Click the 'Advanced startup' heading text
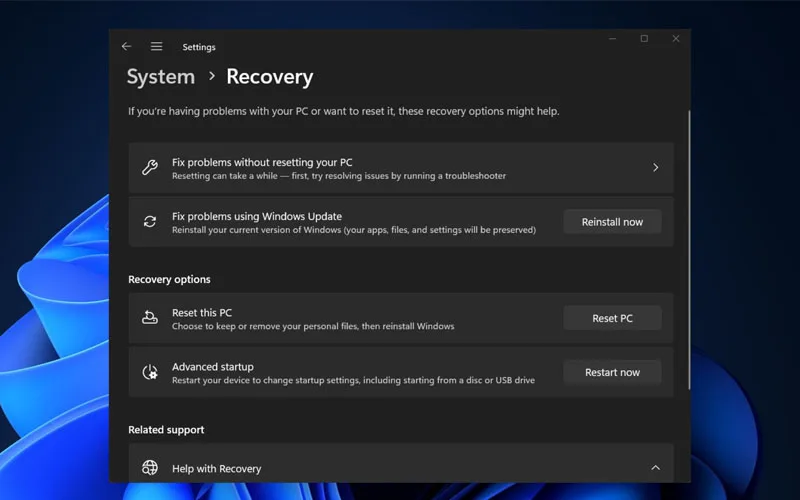The image size is (800, 500). coord(212,366)
